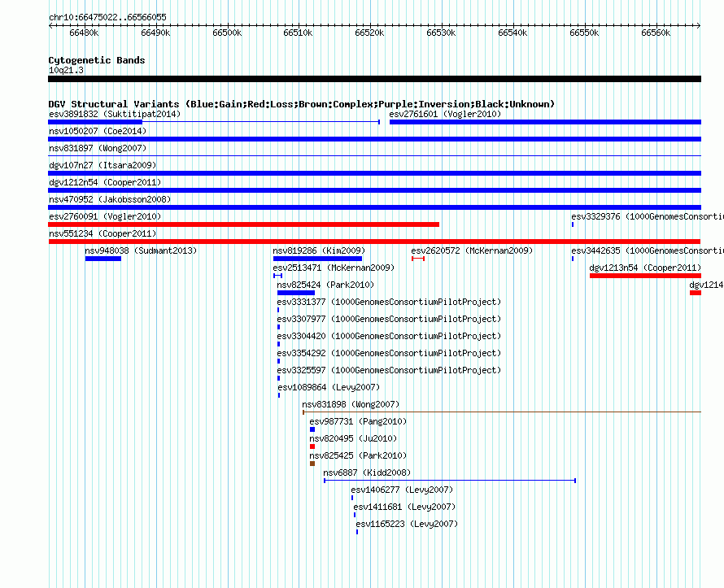This screenshot has height=588, width=724.
Task: Click the thick red bar under nsv551234
Action: (374, 242)
